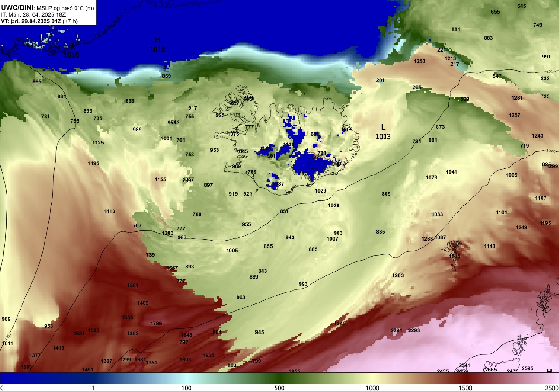Click the height value 2293
This screenshot has height=392, width=559.
pos(414,330)
